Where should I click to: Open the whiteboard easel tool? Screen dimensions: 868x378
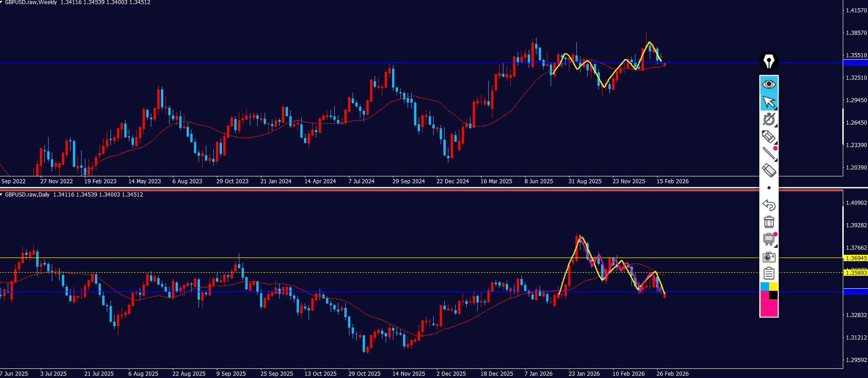click(769, 239)
